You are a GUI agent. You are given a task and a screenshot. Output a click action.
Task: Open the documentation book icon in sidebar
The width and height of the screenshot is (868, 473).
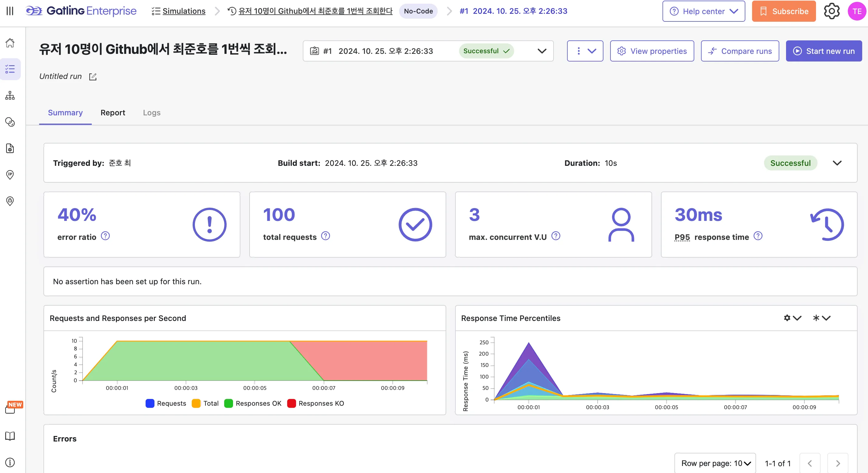point(10,436)
